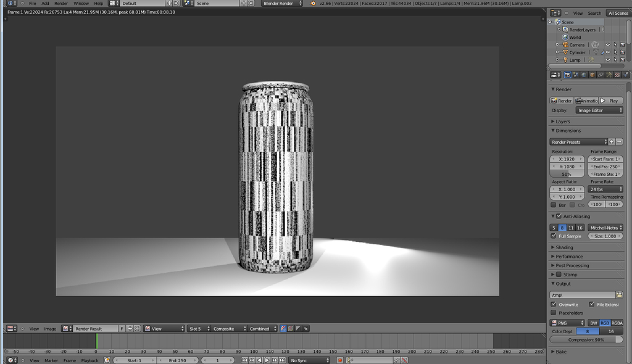
Task: Jump to first frame playback icon
Action: pos(244,360)
